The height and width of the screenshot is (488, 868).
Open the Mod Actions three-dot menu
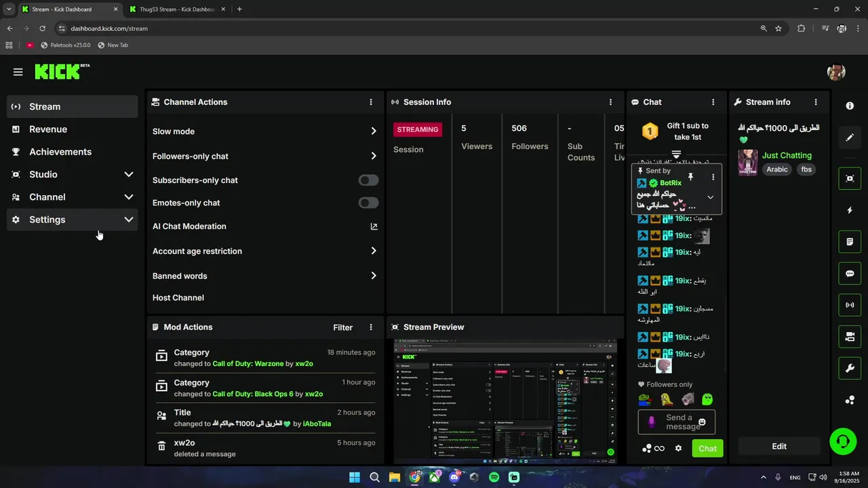[371, 327]
